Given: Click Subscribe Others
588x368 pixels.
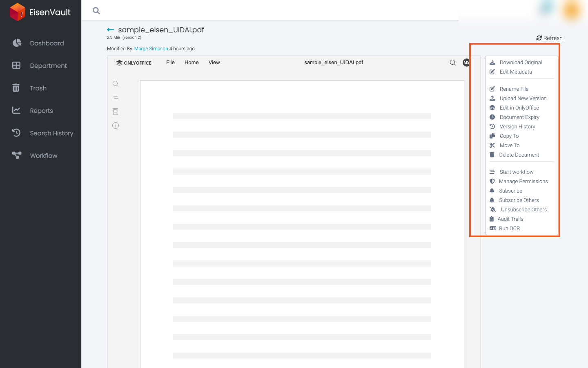Looking at the screenshot, I should [x=514, y=200].
